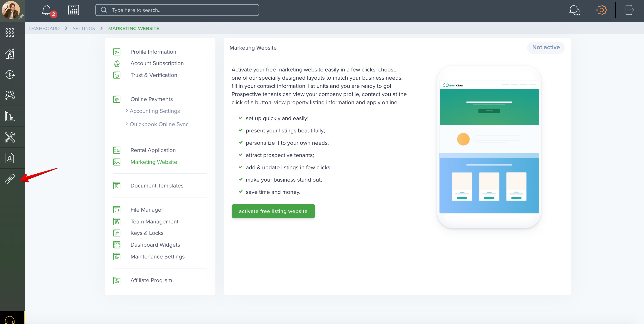Click the support headset icon
The image size is (644, 324).
click(10, 319)
